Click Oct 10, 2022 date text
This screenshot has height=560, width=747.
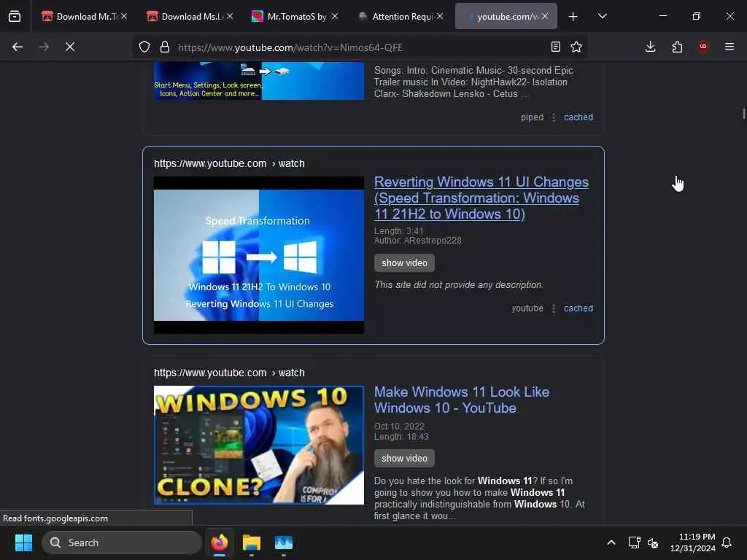[399, 426]
